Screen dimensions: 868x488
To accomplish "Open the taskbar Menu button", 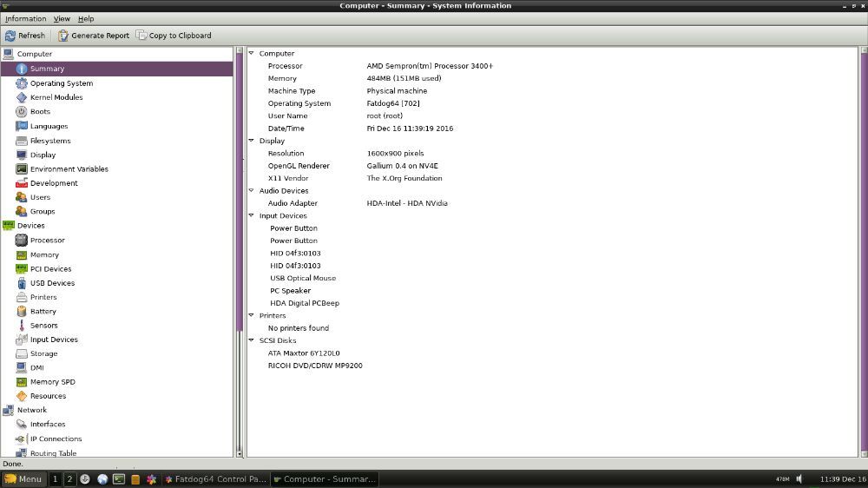I will [x=23, y=479].
